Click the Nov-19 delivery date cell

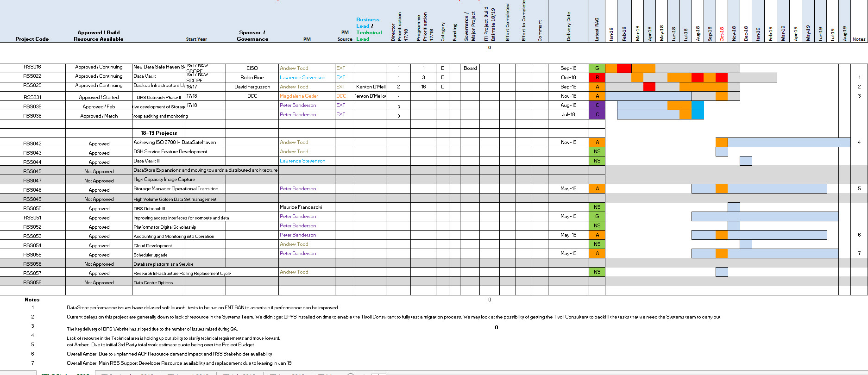tap(568, 142)
